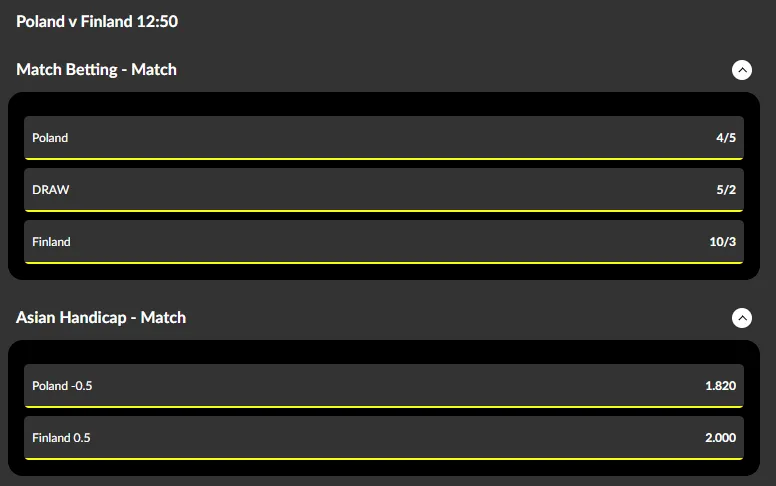
Task: Click the 2.000 Asian handicap odds
Action: (719, 438)
